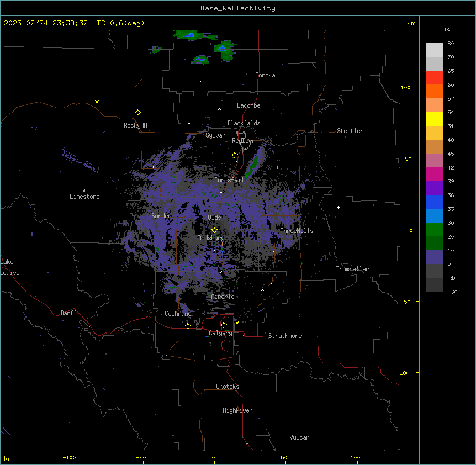Pick the red 60-65 dBZ swatch
476x465 pixels.
coord(434,78)
